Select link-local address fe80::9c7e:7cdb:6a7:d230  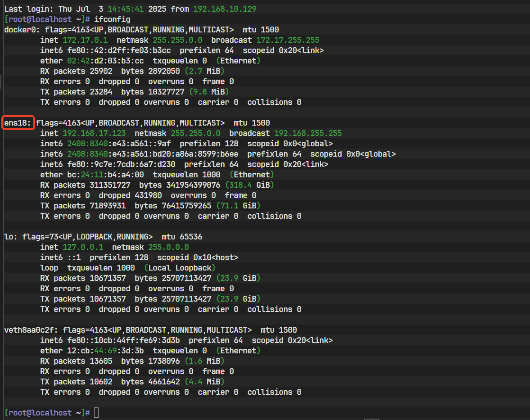point(121,165)
